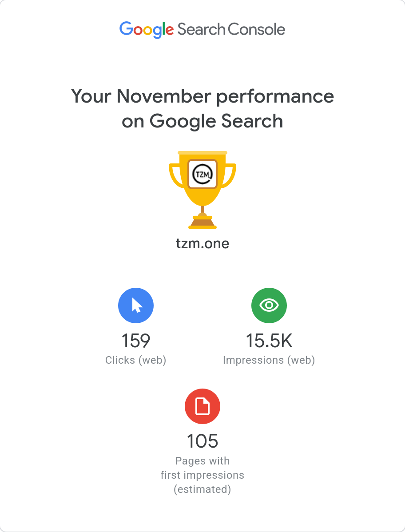Click the trophy's brown base stand
The image size is (405, 532).
coord(202,221)
